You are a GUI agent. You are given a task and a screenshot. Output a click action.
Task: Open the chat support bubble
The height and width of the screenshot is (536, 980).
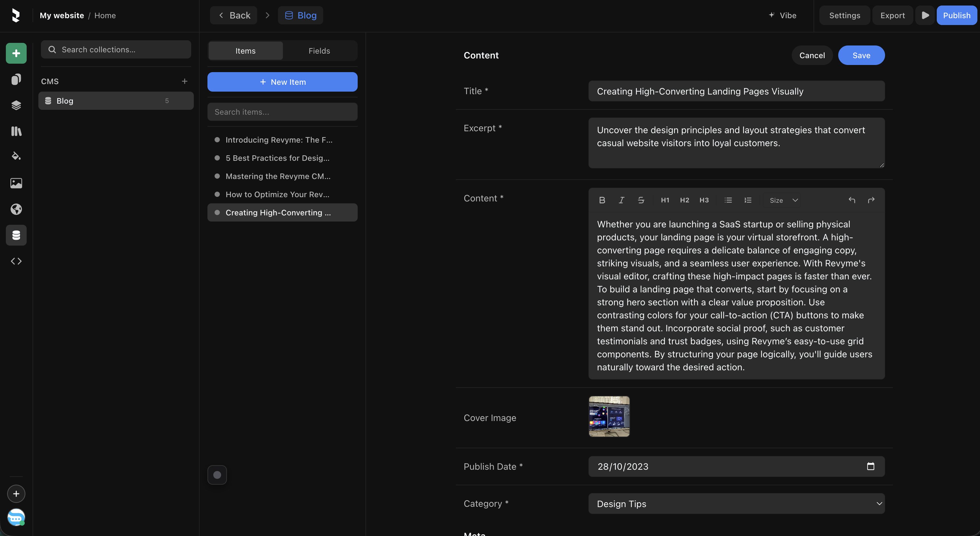16,517
